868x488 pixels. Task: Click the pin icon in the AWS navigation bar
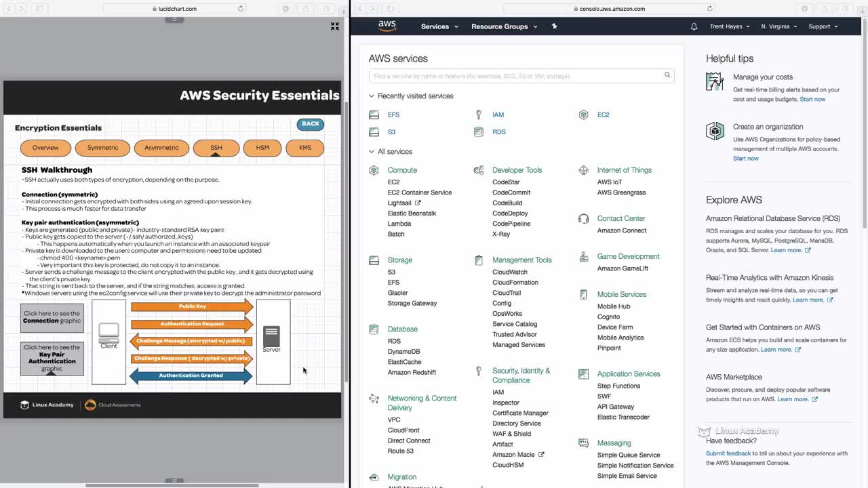coord(554,26)
